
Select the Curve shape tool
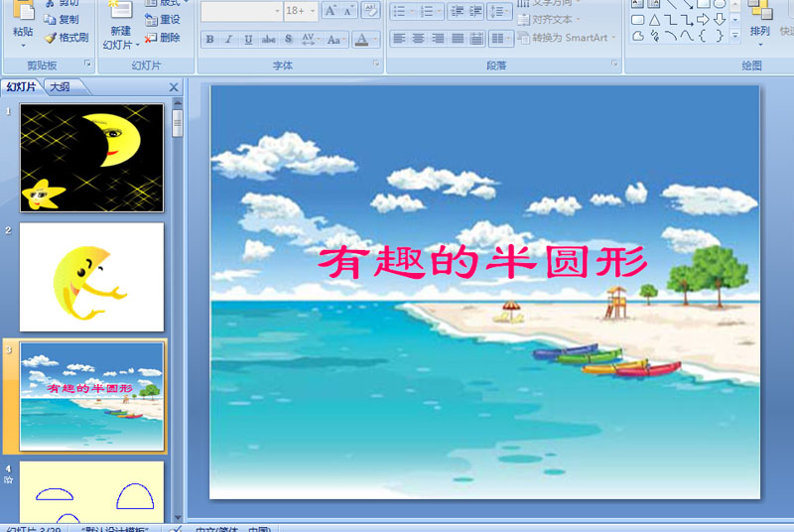coord(687,36)
